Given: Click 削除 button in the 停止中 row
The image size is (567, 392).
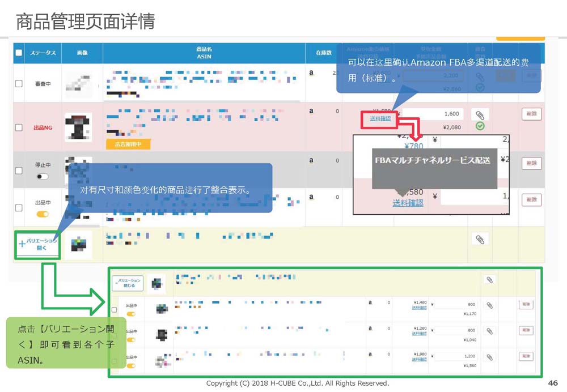Looking at the screenshot, I should [531, 163].
